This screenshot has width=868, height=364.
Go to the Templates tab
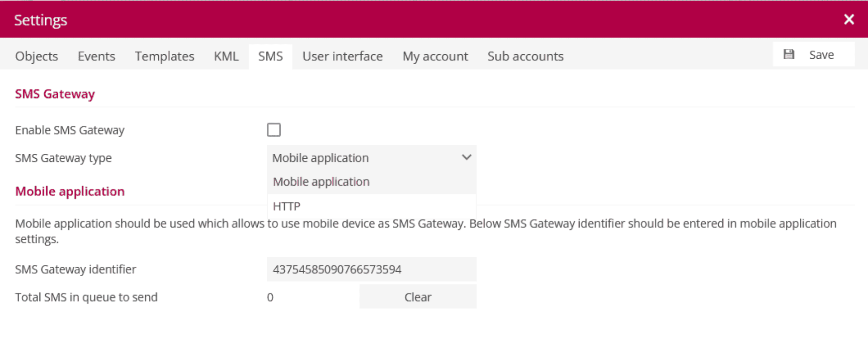pyautogui.click(x=165, y=56)
